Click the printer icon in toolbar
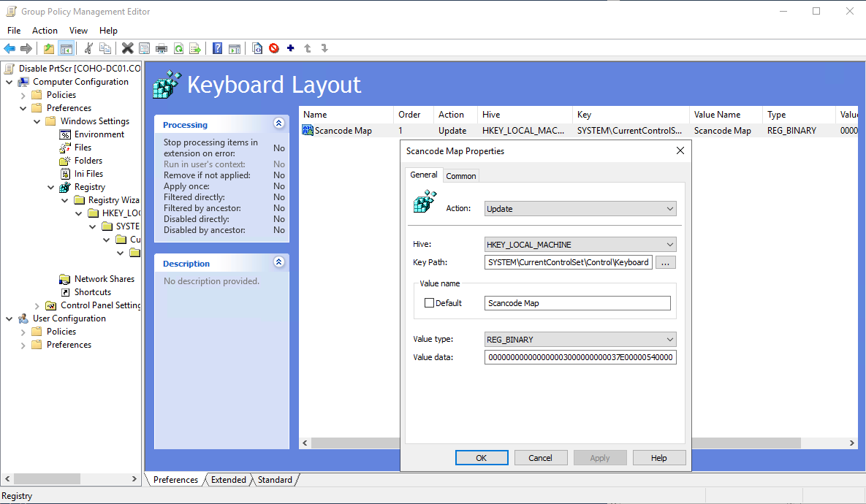 [161, 49]
